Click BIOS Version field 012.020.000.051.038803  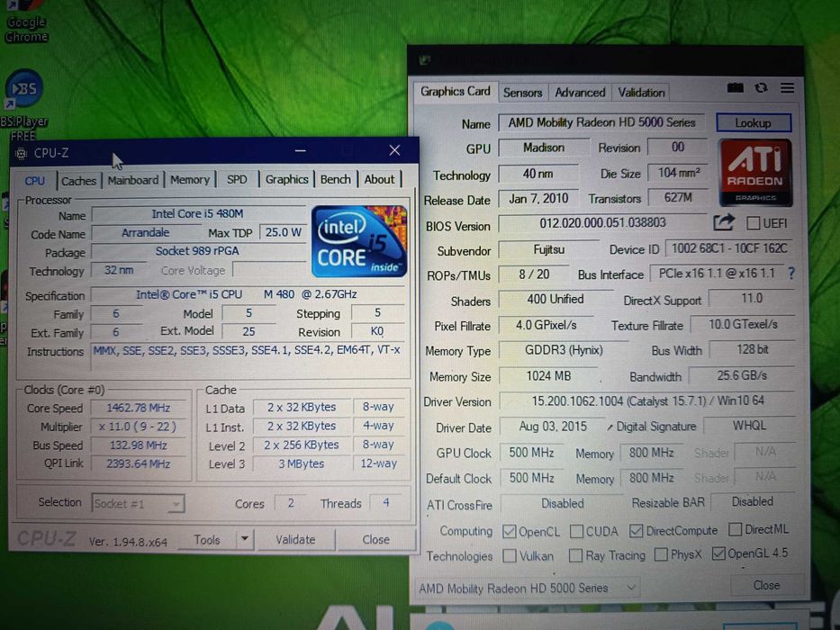pos(602,223)
